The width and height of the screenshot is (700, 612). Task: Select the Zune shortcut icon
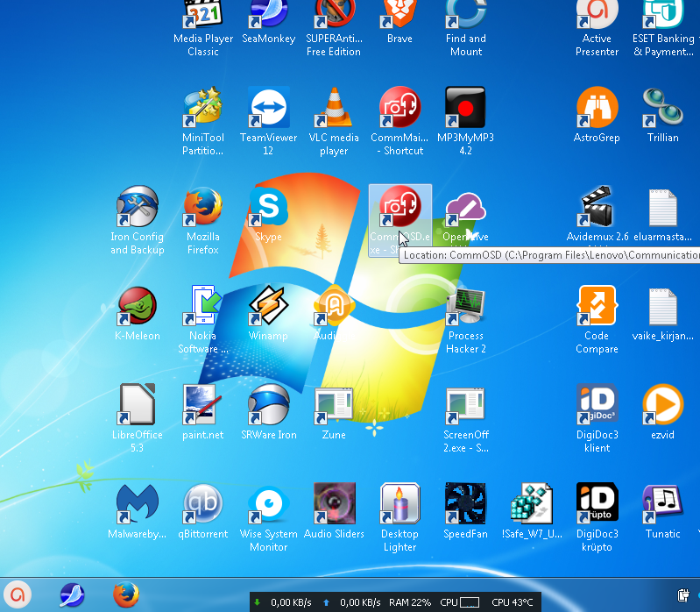334,406
